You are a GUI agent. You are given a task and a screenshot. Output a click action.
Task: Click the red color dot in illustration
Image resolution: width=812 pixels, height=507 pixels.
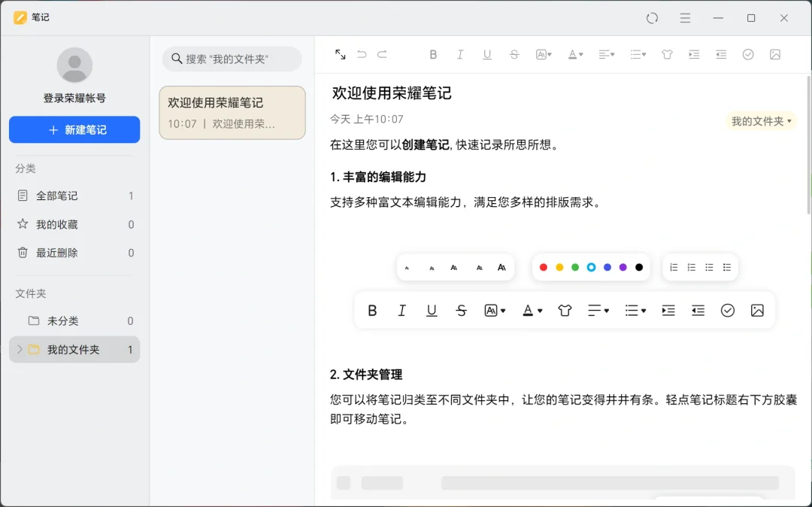[x=544, y=267]
